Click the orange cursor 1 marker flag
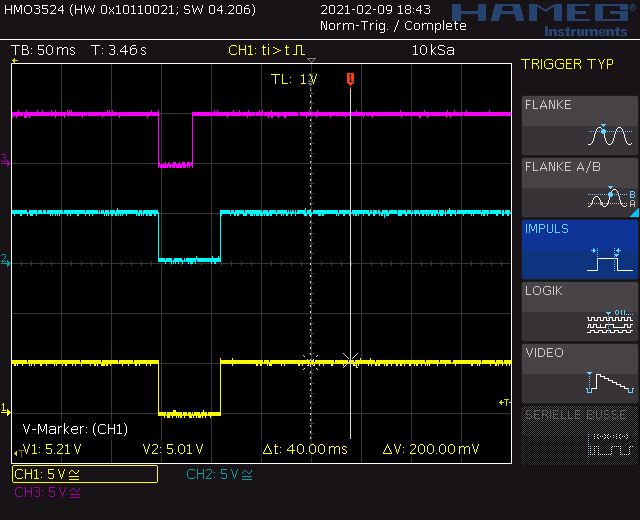The width and height of the screenshot is (640, 520). [350, 79]
